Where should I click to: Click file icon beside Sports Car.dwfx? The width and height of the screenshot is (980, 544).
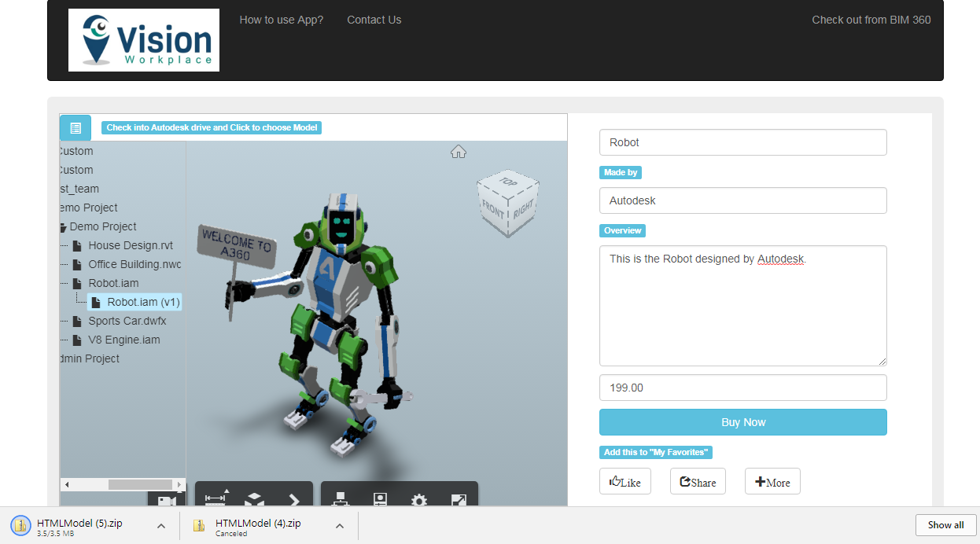point(77,322)
